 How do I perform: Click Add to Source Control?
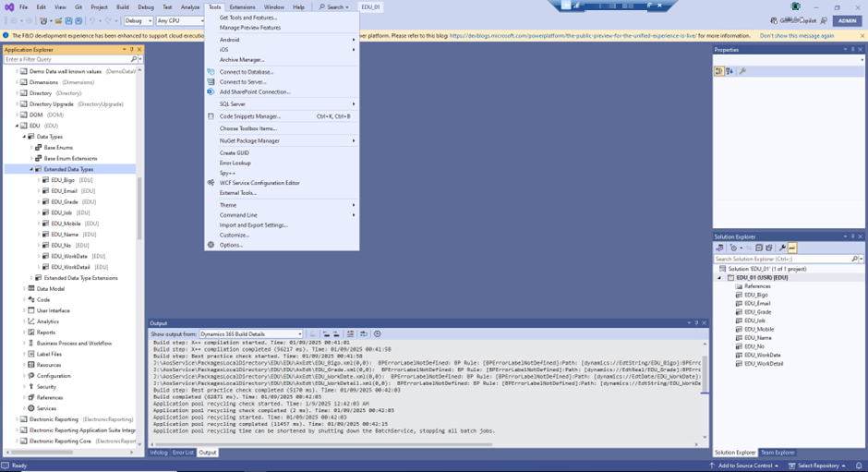pos(744,466)
